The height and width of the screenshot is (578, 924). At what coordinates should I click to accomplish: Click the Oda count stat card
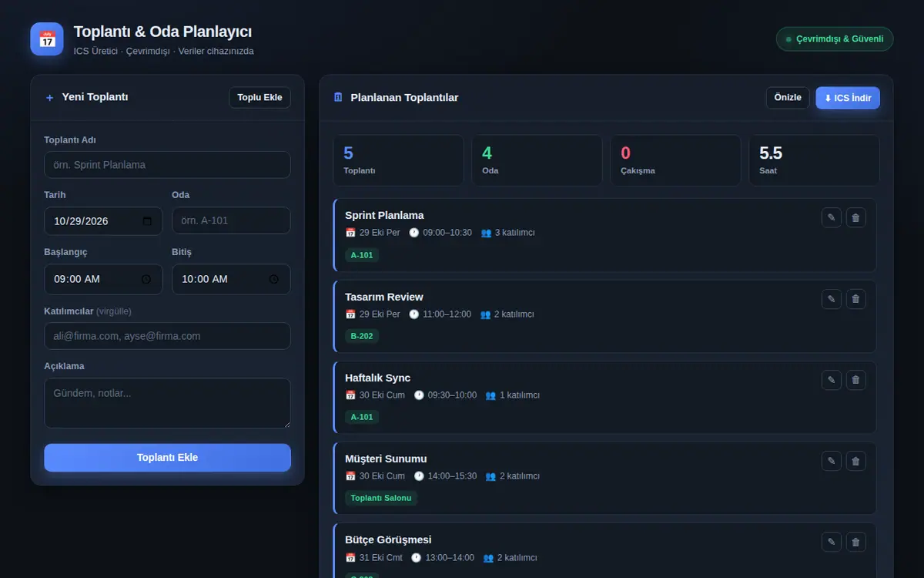click(537, 160)
